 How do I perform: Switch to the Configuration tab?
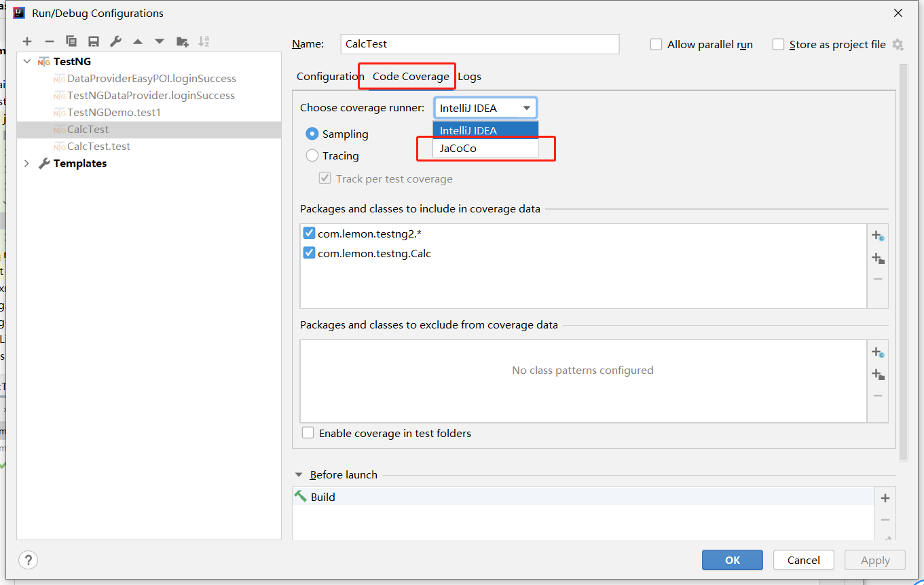click(x=330, y=77)
